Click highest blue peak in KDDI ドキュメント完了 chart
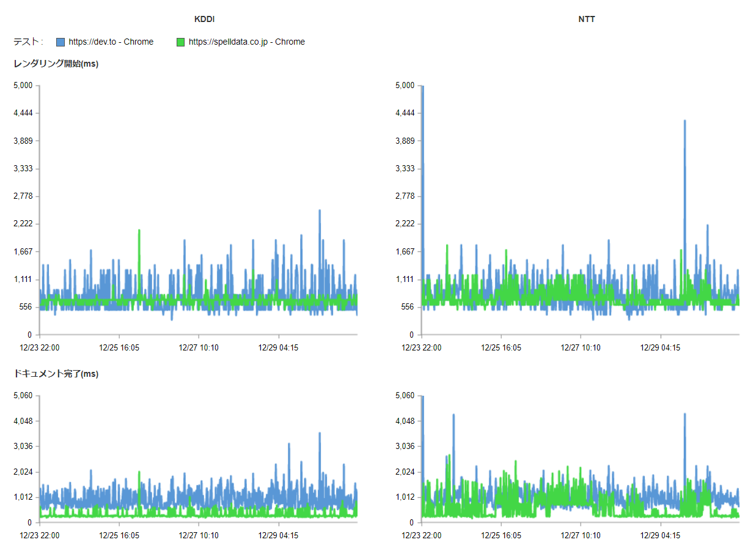756x545 pixels. (319, 434)
